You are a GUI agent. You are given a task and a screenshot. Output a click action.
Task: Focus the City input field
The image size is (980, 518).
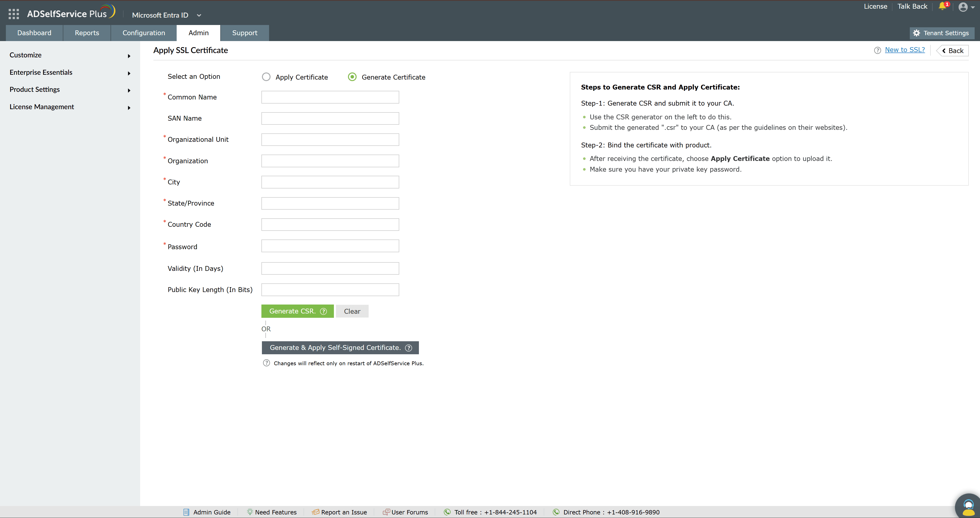click(330, 182)
